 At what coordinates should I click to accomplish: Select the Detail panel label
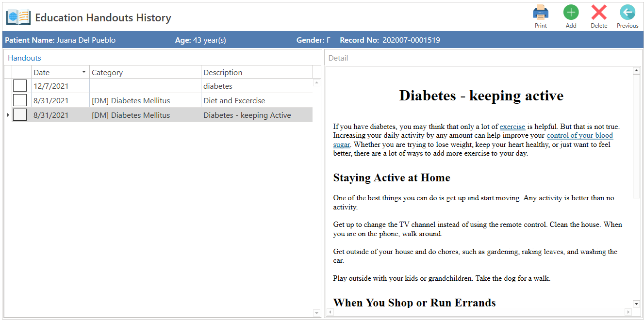tap(338, 58)
